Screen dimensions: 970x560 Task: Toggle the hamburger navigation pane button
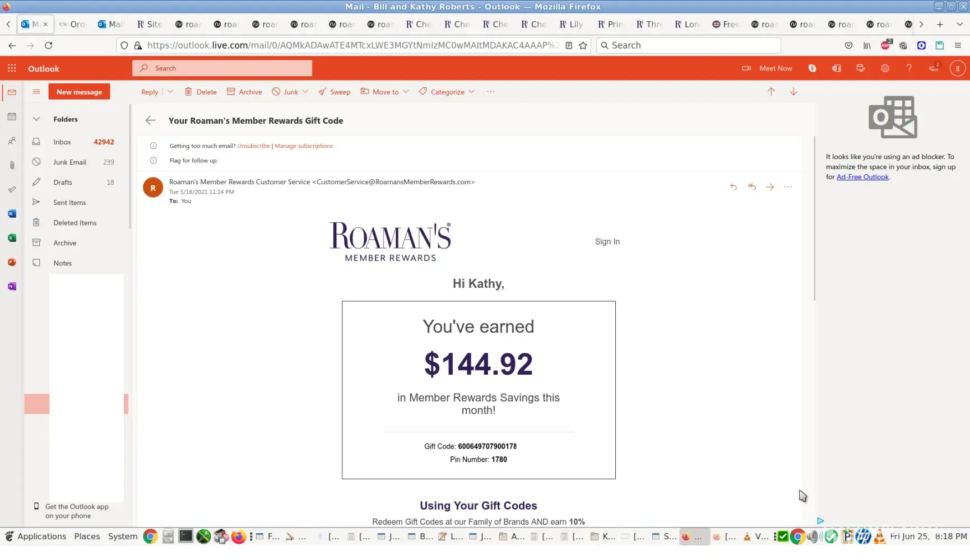click(36, 92)
